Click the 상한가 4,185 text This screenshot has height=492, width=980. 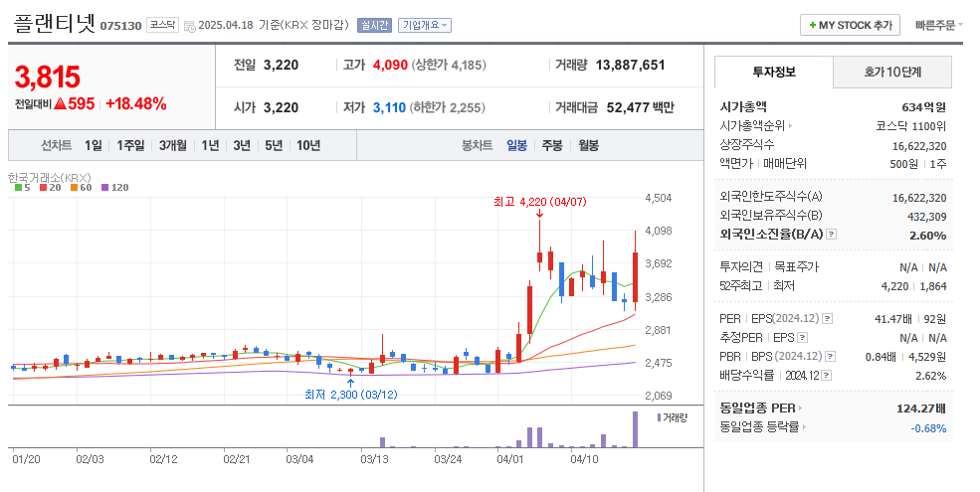pos(448,65)
